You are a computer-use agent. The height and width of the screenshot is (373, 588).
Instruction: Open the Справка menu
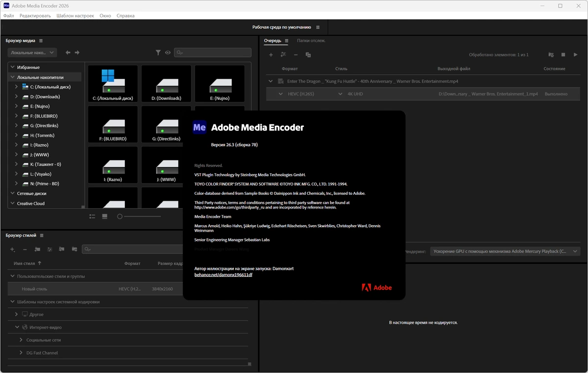[125, 16]
